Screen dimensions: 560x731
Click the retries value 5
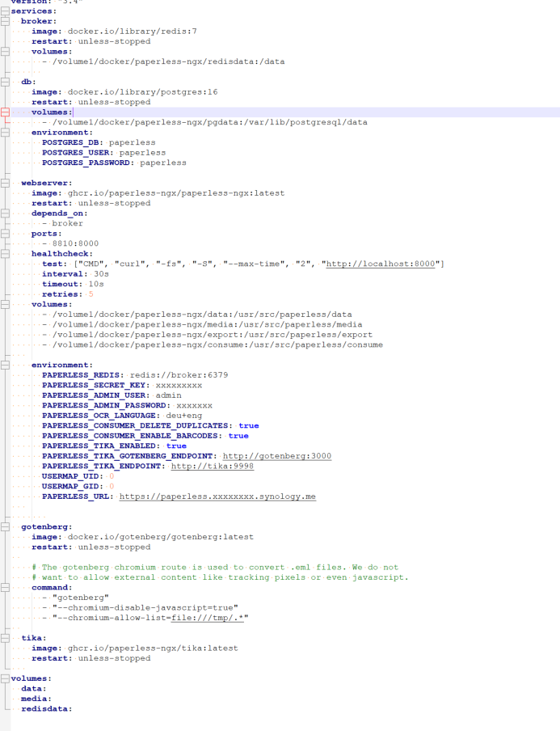click(x=91, y=294)
